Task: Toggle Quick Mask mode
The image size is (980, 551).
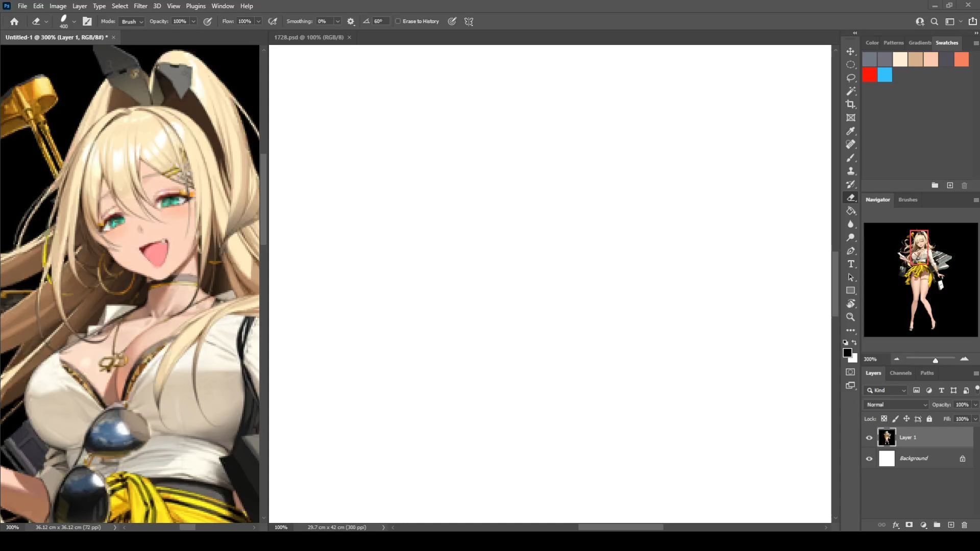Action: pos(850,372)
